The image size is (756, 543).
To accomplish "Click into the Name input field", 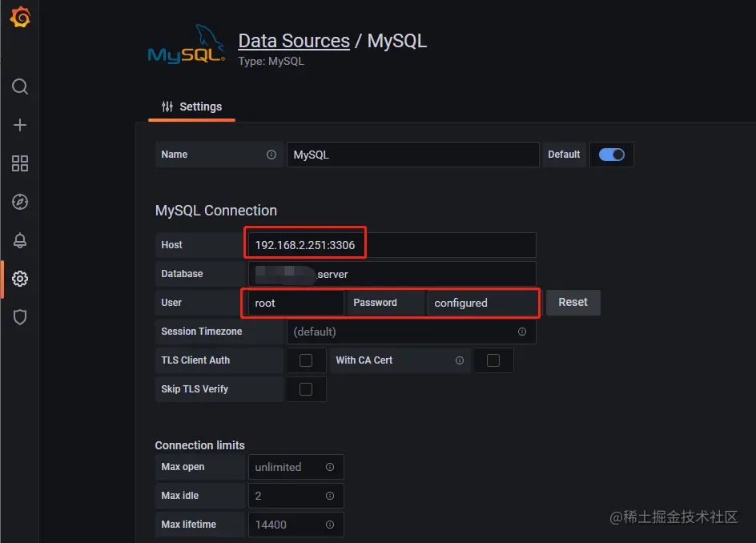I will pyautogui.click(x=412, y=155).
